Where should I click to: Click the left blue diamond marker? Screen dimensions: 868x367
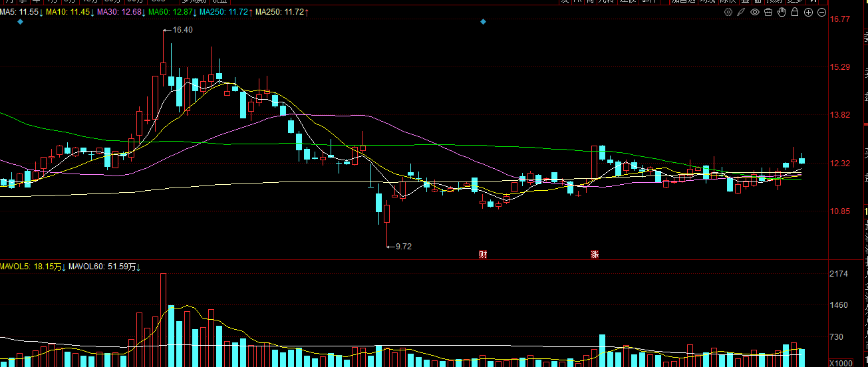pos(20,22)
